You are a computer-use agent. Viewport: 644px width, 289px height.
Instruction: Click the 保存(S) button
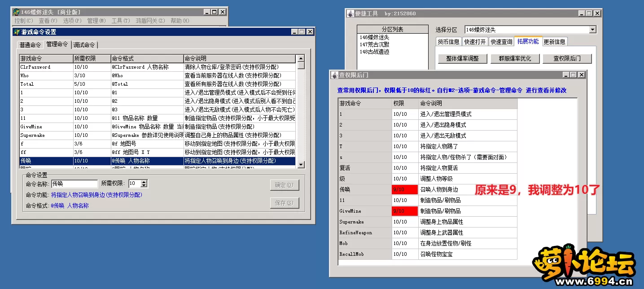click(284, 203)
